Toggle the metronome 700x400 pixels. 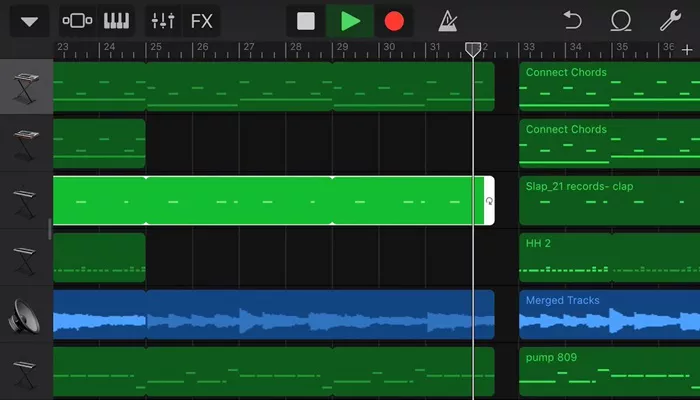click(448, 21)
